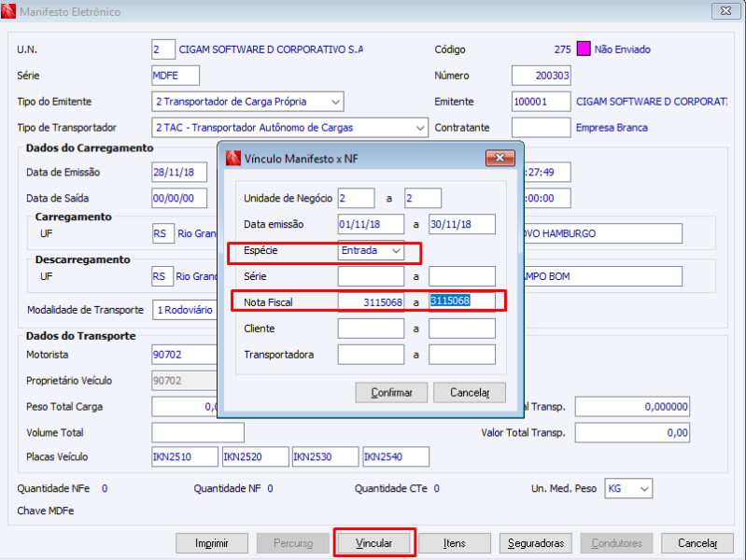
Task: Click the Percurso button
Action: pyautogui.click(x=292, y=543)
